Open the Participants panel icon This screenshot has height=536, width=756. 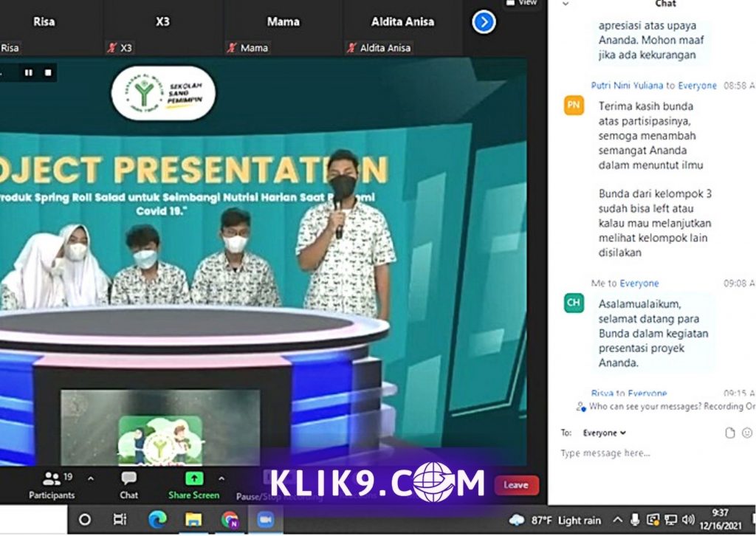click(x=52, y=478)
